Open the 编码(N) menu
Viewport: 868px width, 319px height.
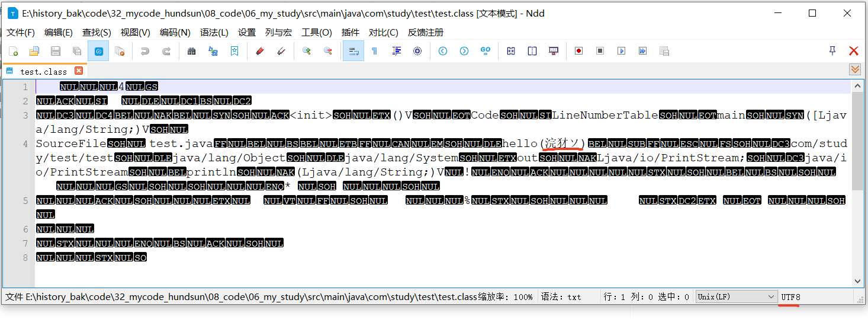pos(175,33)
